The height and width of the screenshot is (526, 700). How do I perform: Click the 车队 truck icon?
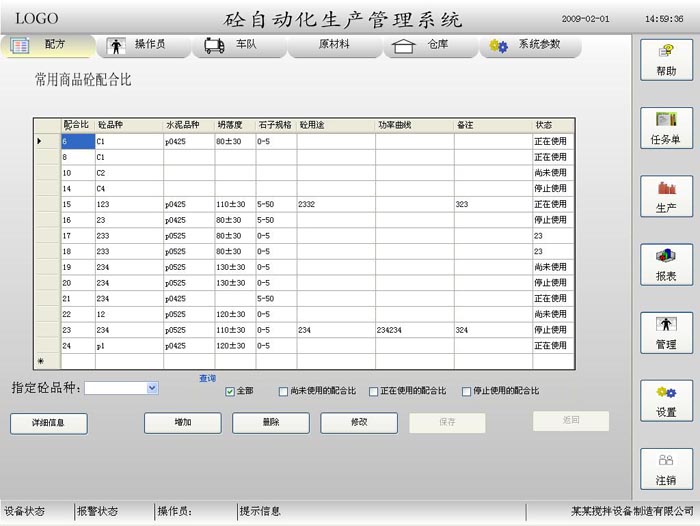(x=214, y=46)
